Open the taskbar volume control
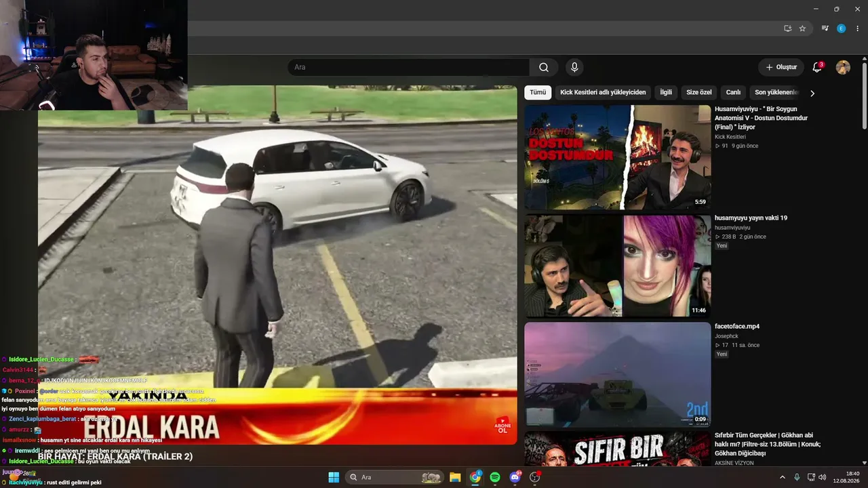 (822, 477)
